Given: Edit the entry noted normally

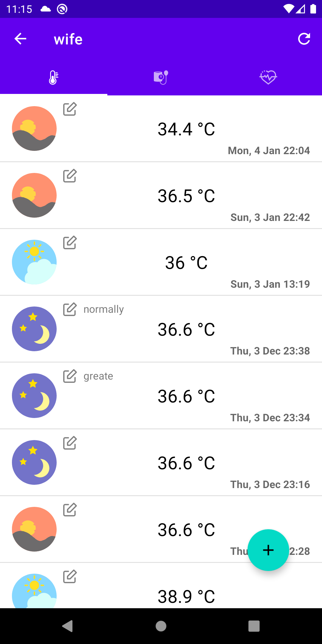Looking at the screenshot, I should (70, 309).
